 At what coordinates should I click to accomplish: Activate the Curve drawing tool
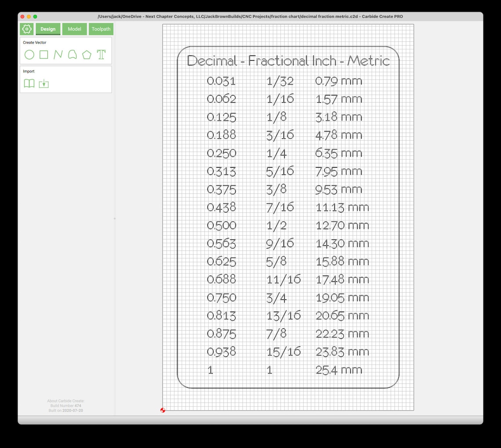click(x=72, y=55)
